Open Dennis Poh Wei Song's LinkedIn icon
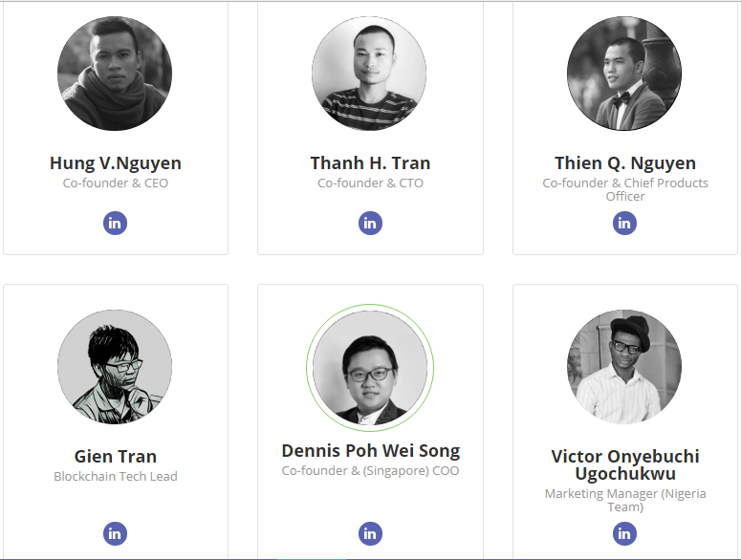The image size is (741, 560). coord(370,534)
